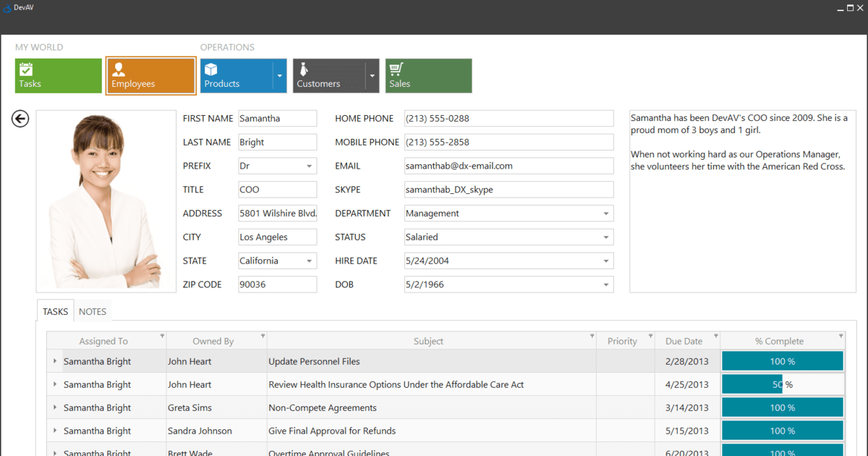This screenshot has width=868, height=456.
Task: Click the back arrow to return to employees list
Action: pyautogui.click(x=20, y=118)
